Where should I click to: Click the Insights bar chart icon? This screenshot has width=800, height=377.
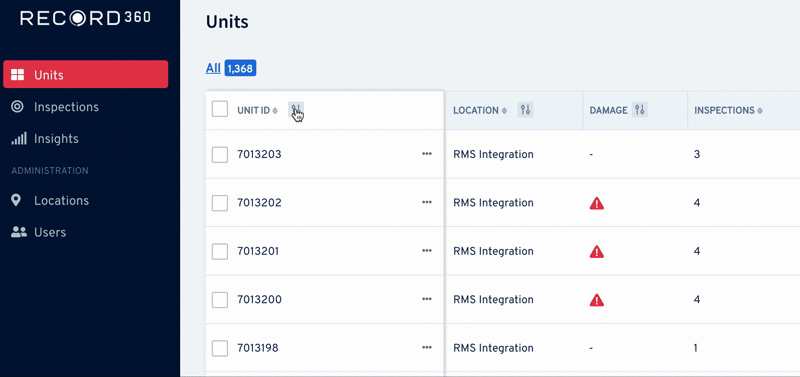tap(18, 138)
